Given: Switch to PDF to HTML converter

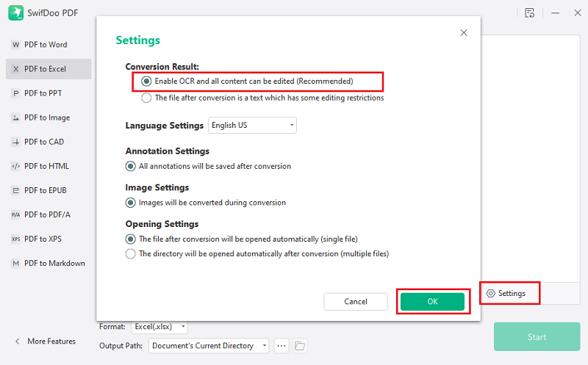Looking at the screenshot, I should pos(49,166).
